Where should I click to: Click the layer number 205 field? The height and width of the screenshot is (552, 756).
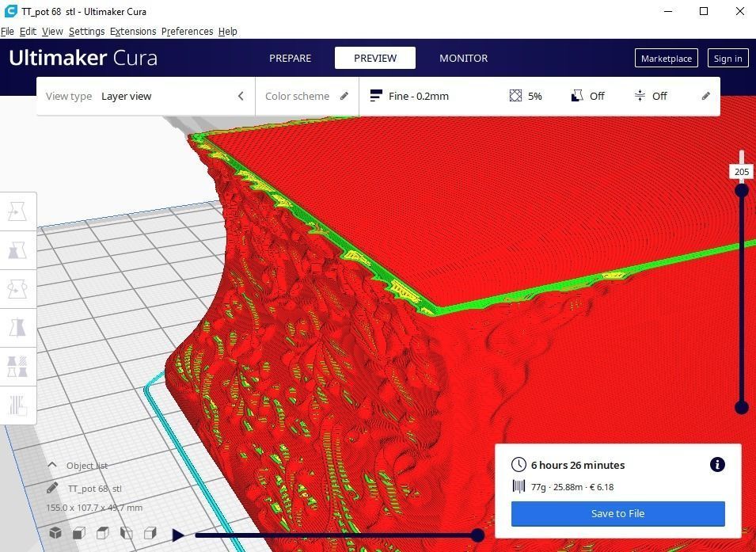(742, 172)
